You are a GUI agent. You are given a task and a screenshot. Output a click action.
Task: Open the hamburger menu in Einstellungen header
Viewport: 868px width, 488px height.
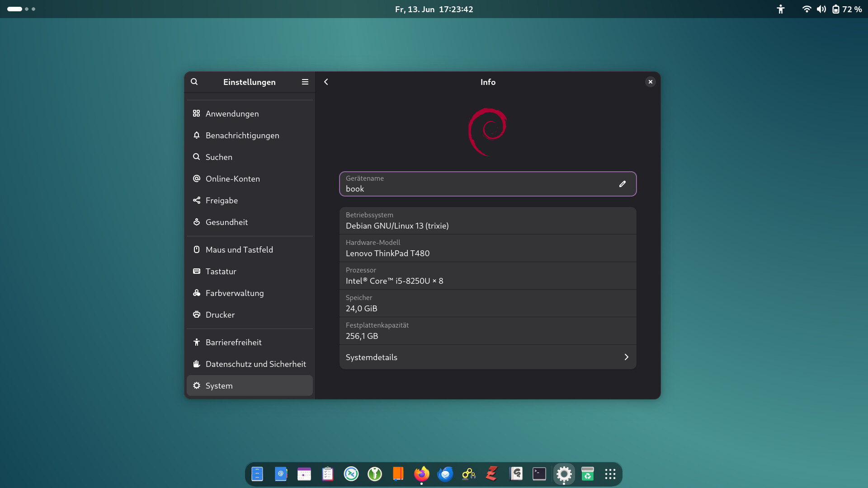click(305, 82)
